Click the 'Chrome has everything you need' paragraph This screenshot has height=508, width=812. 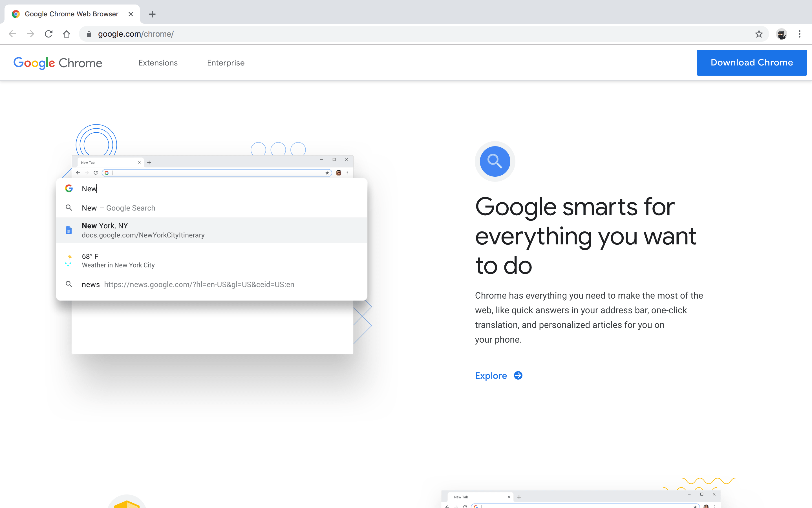(x=589, y=317)
